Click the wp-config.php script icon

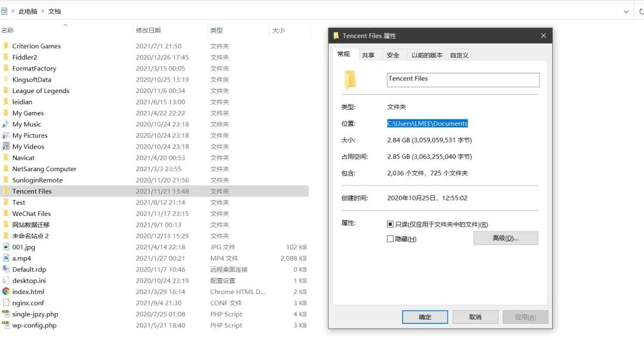tap(6, 326)
